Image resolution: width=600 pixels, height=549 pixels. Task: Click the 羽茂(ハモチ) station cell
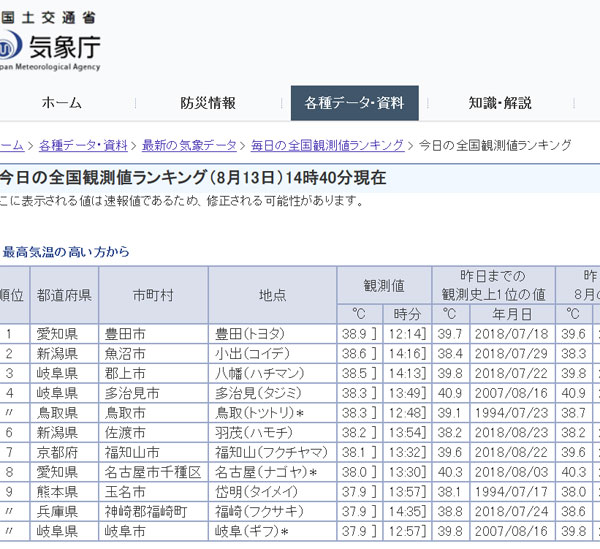pyautogui.click(x=272, y=433)
